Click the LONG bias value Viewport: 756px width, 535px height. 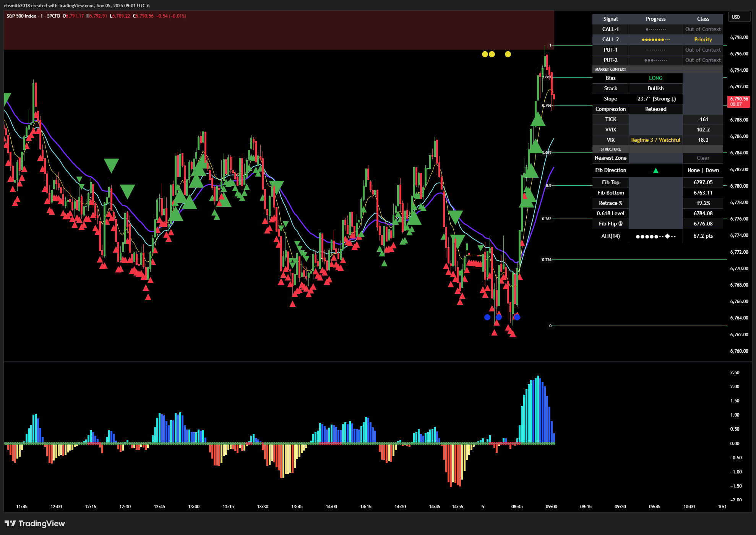pos(655,78)
